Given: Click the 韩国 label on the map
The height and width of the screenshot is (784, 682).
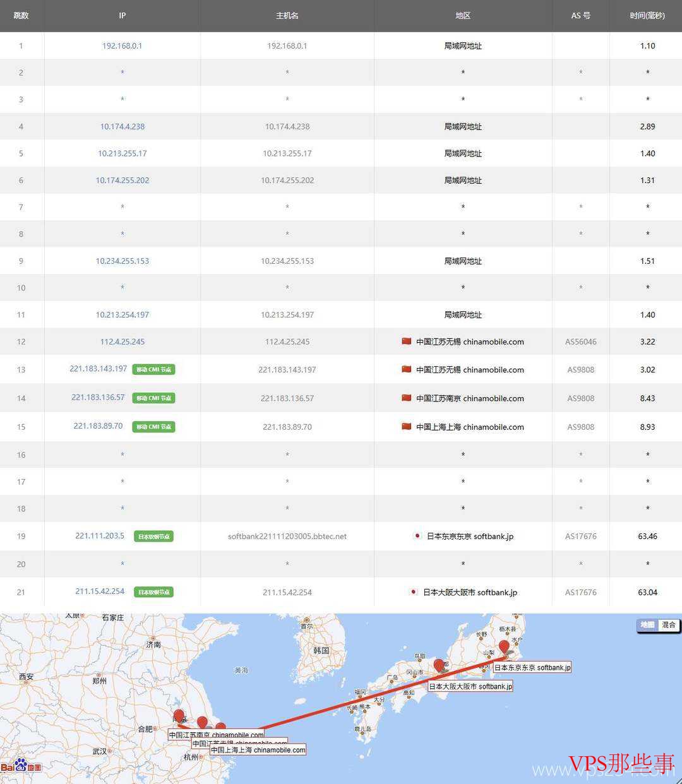Looking at the screenshot, I should pyautogui.click(x=321, y=650).
